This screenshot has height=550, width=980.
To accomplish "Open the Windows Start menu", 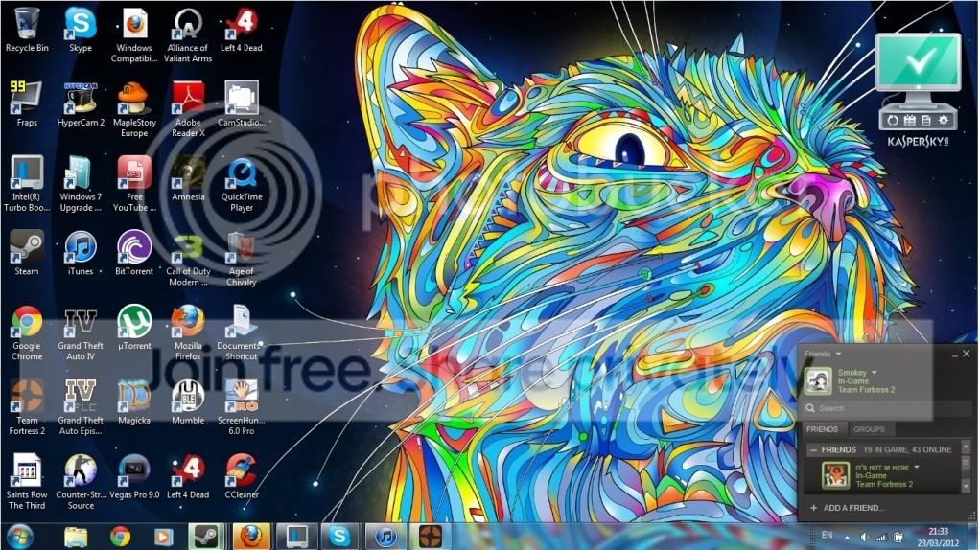I will (x=19, y=537).
